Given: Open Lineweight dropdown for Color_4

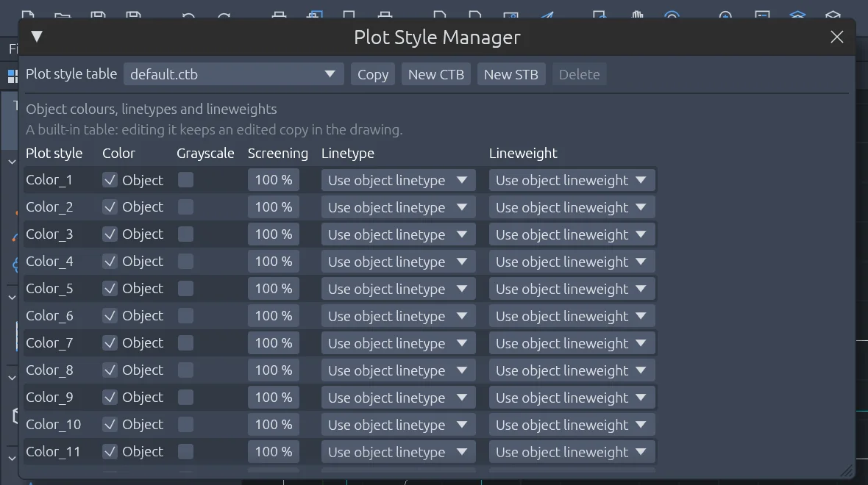Looking at the screenshot, I should (x=572, y=262).
